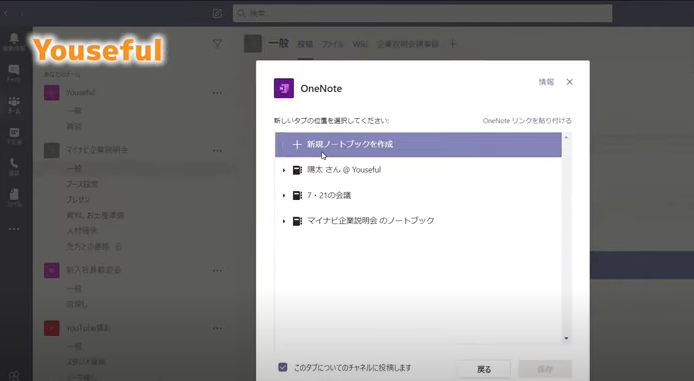The image size is (694, 381).
Task: Click the new chat compose icon
Action: pyautogui.click(x=217, y=13)
